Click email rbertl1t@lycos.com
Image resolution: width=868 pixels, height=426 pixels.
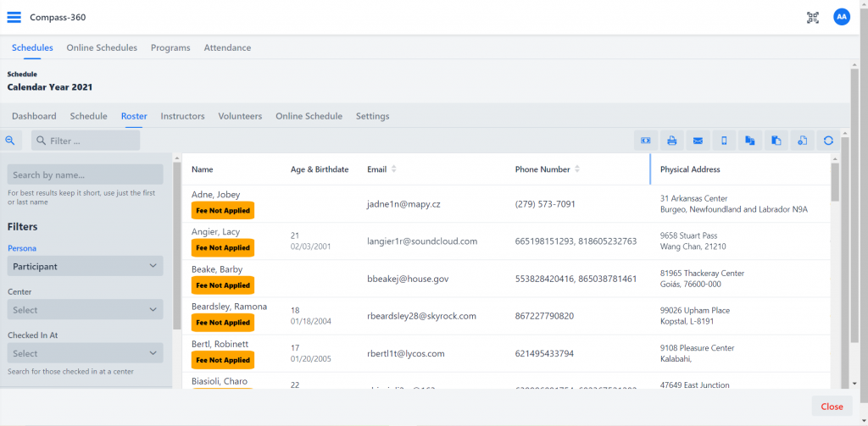tap(406, 353)
